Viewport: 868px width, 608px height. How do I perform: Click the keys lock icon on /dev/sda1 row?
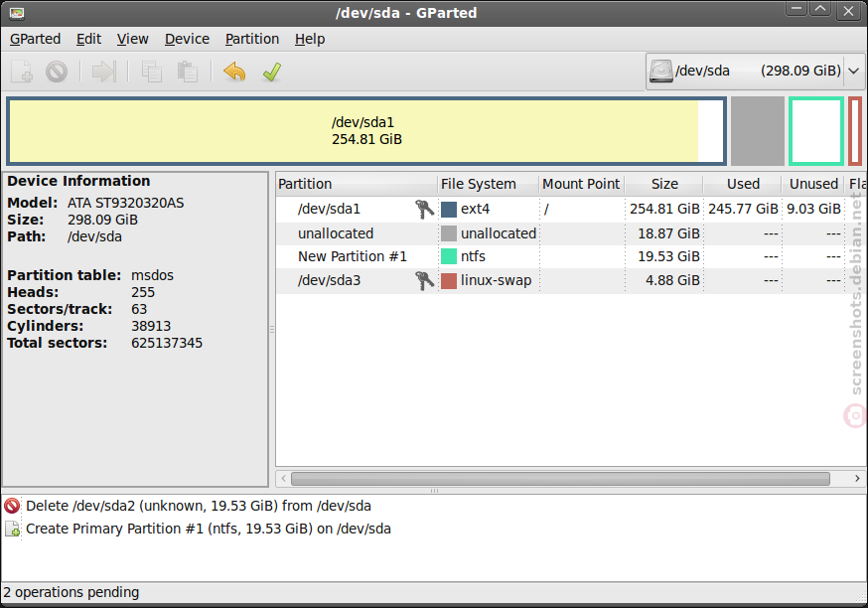425,209
